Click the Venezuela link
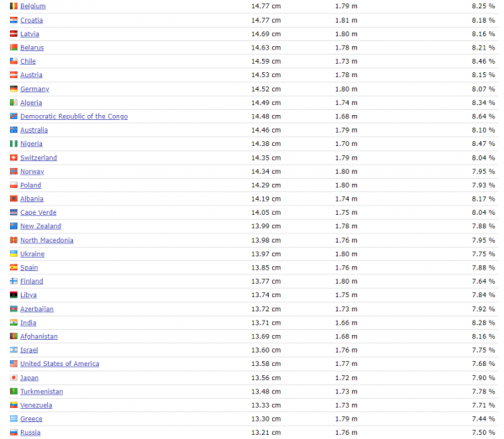This screenshot has height=439, width=504. tap(36, 405)
